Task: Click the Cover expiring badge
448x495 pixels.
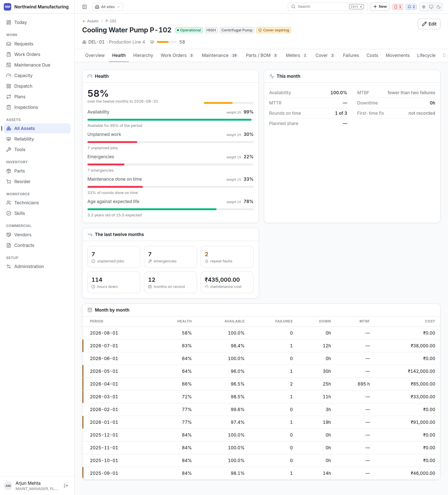Action: click(x=274, y=30)
